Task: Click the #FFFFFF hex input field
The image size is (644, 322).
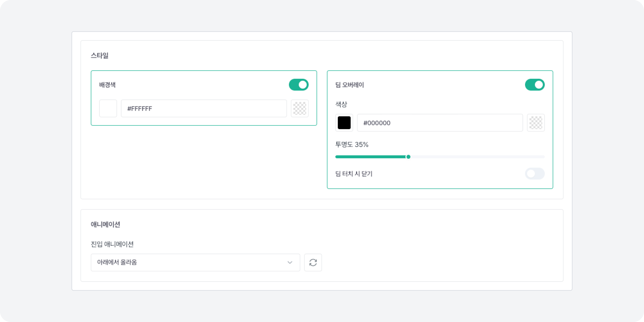Action: (x=204, y=109)
